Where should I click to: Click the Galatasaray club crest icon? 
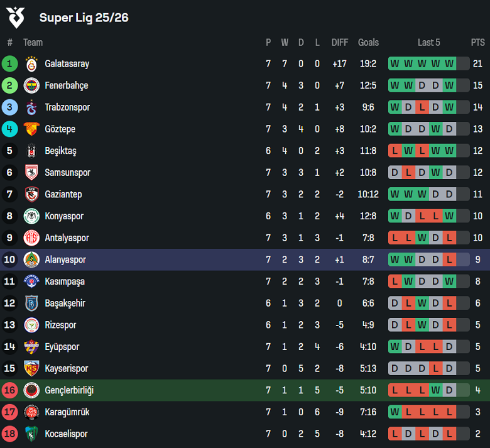[31, 63]
